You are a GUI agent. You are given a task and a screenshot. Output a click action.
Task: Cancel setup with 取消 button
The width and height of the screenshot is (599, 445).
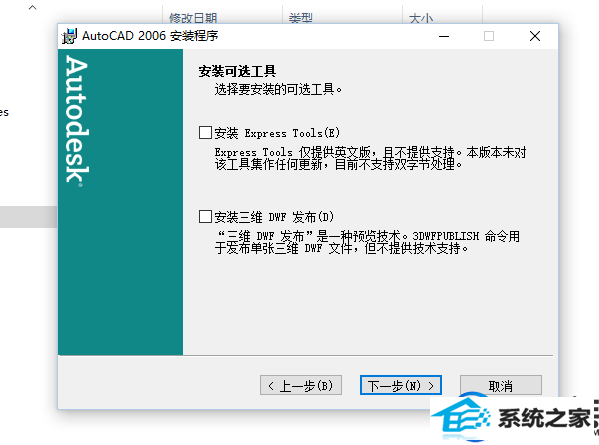[x=500, y=385]
